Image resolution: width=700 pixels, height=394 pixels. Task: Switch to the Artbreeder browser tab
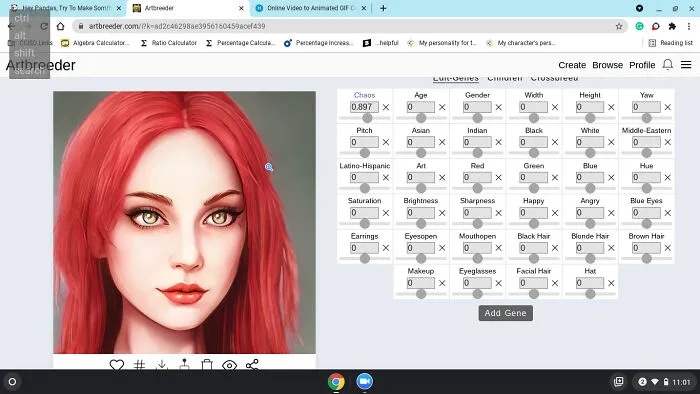[x=188, y=8]
